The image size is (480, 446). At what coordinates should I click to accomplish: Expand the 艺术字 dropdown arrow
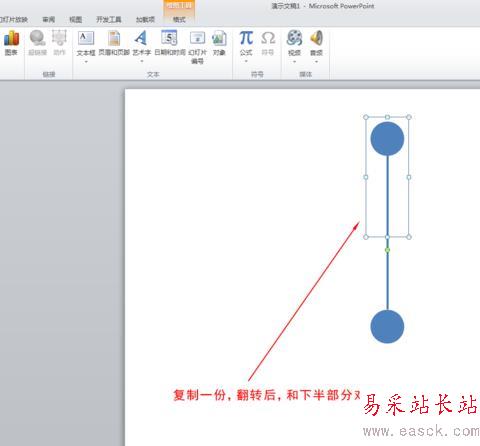click(142, 62)
